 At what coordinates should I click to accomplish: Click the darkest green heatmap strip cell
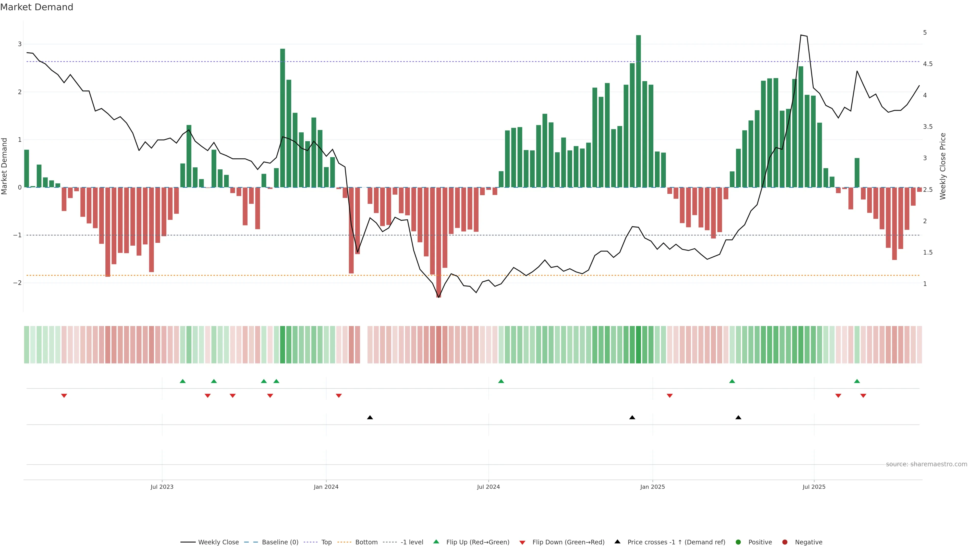pyautogui.click(x=638, y=345)
